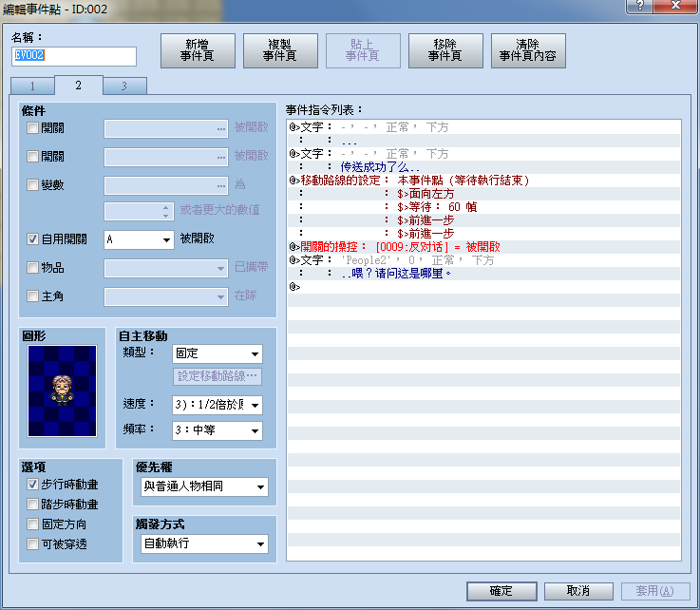Image resolution: width=700 pixels, height=610 pixels.
Task: Enable the 可被穿透 option
Action: coord(32,543)
